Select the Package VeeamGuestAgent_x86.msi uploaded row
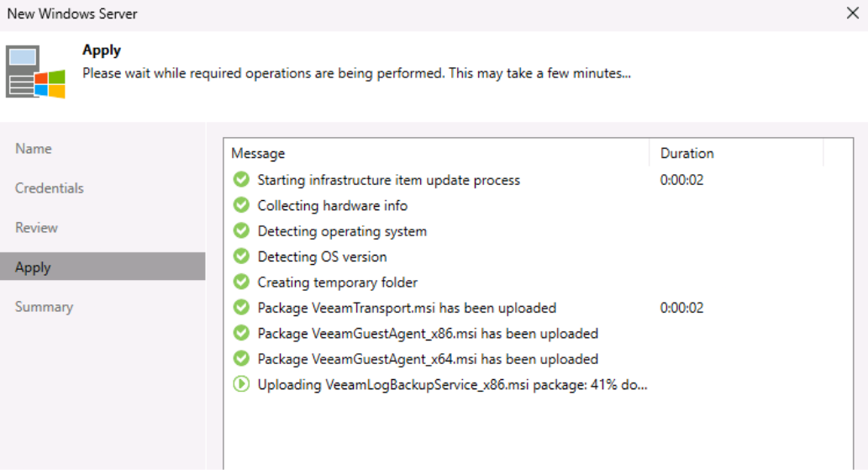 point(538,333)
